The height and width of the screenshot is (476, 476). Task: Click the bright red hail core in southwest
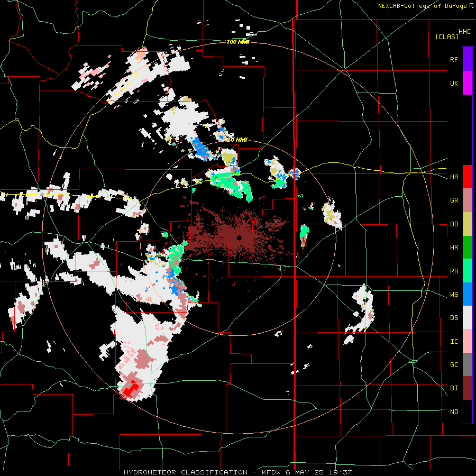(131, 389)
